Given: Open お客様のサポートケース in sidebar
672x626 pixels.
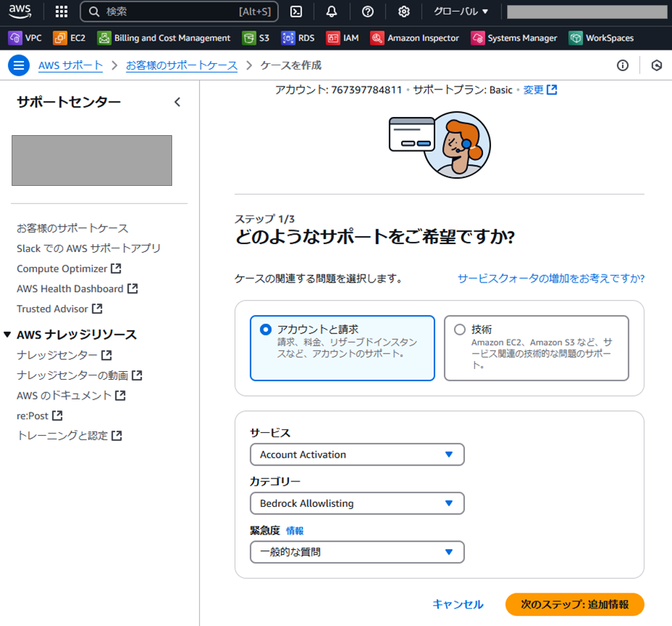Looking at the screenshot, I should click(x=73, y=228).
